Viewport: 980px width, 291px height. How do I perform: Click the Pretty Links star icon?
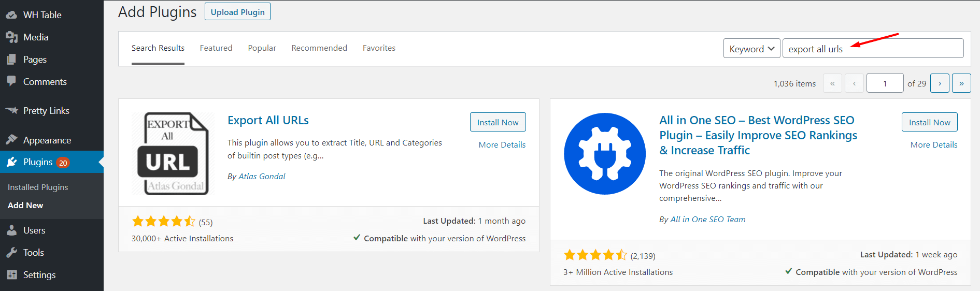tap(11, 110)
